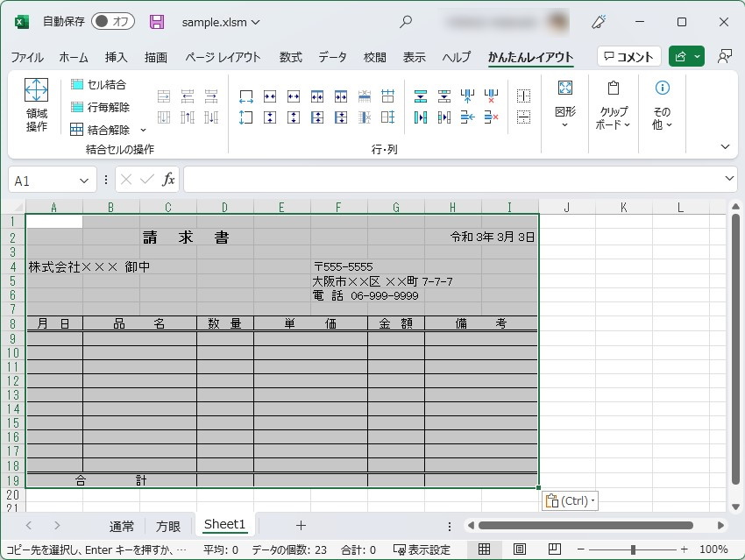This screenshot has width=745, height=560.
Task: Select the 方眼 sheet tab
Action: click(x=168, y=526)
